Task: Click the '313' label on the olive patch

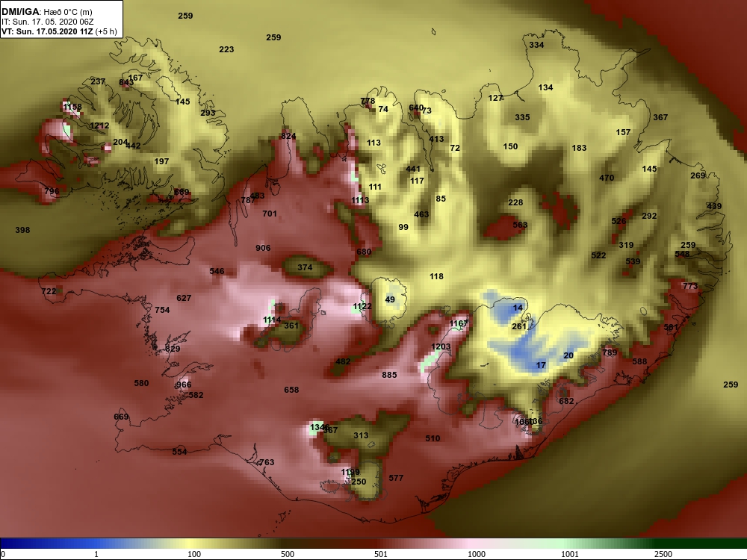Action: pos(361,435)
